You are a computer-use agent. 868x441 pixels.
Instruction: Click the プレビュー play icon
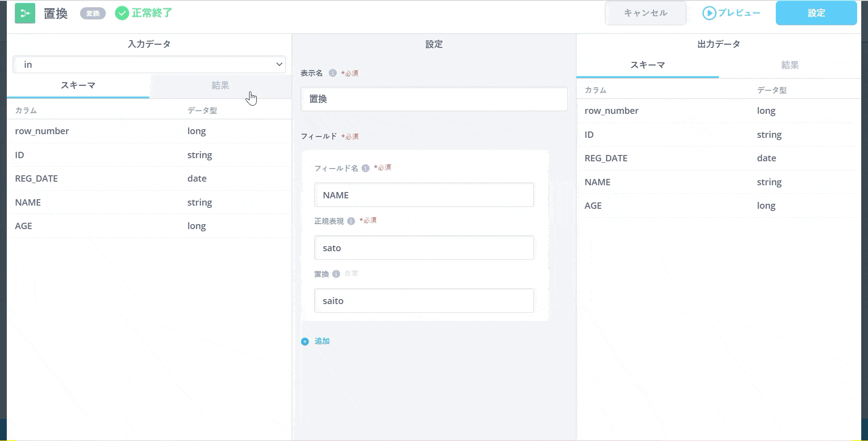click(x=709, y=13)
